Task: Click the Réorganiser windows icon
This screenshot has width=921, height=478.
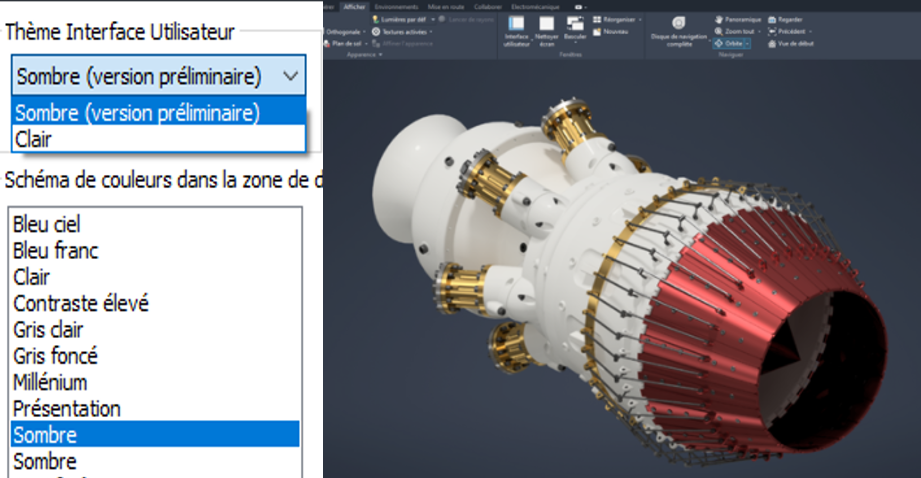Action: point(597,19)
